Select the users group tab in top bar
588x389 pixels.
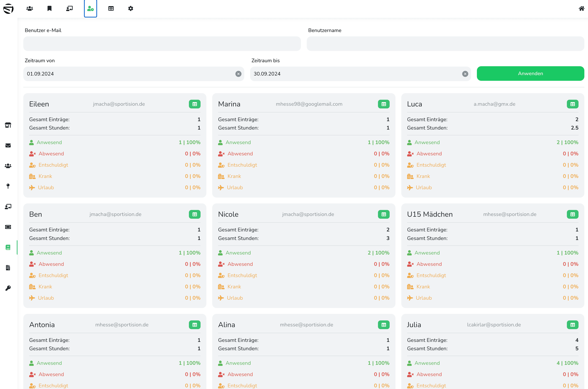[30, 9]
